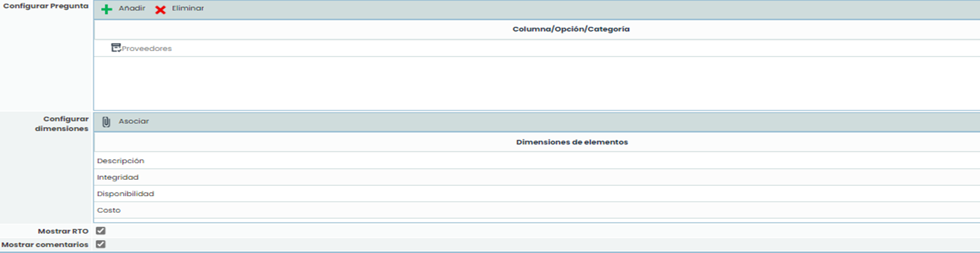Viewport: 980px width, 253px height.
Task: Uncheck the Mostrar RTO checkbox
Action: coord(101,231)
